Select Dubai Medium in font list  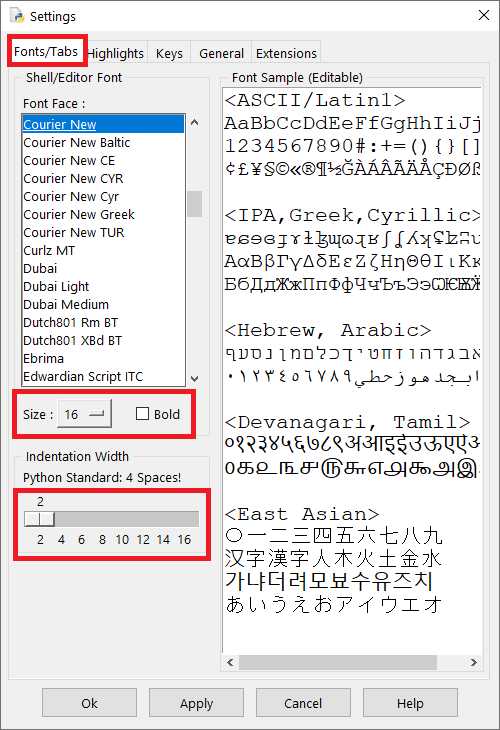66,304
